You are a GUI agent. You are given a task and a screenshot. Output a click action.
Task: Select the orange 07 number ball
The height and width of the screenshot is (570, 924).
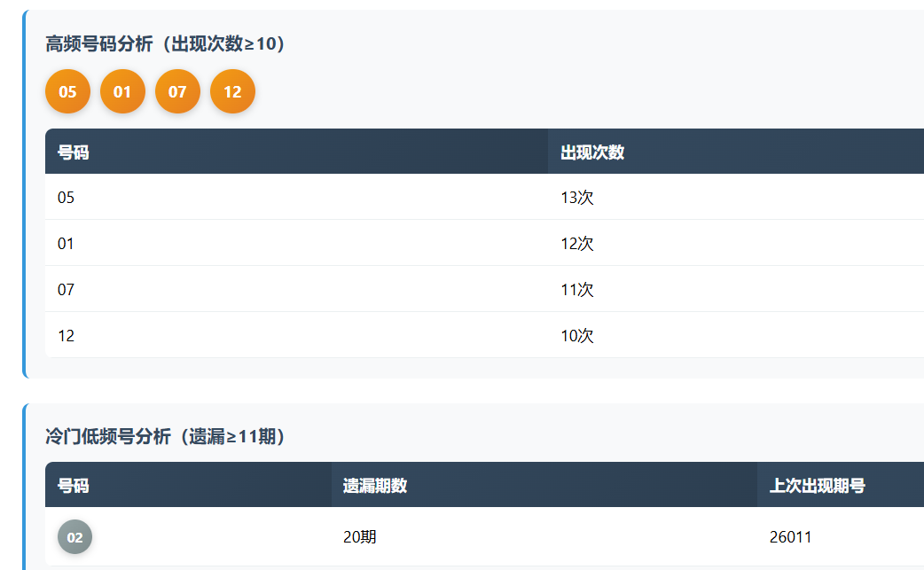[177, 91]
